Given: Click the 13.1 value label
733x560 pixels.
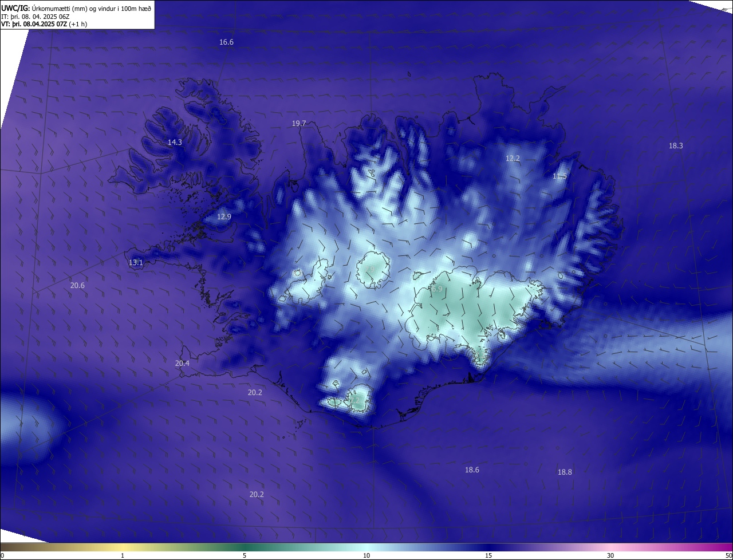Looking at the screenshot, I should [x=136, y=263].
